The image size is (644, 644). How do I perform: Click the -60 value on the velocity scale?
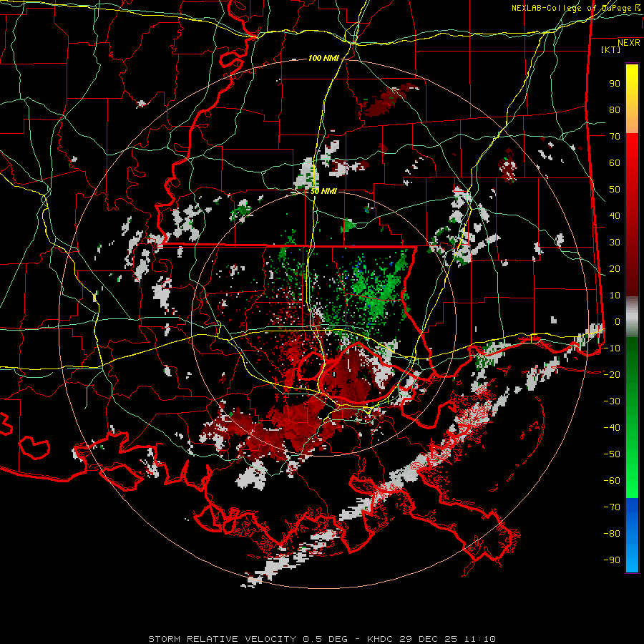pos(612,481)
